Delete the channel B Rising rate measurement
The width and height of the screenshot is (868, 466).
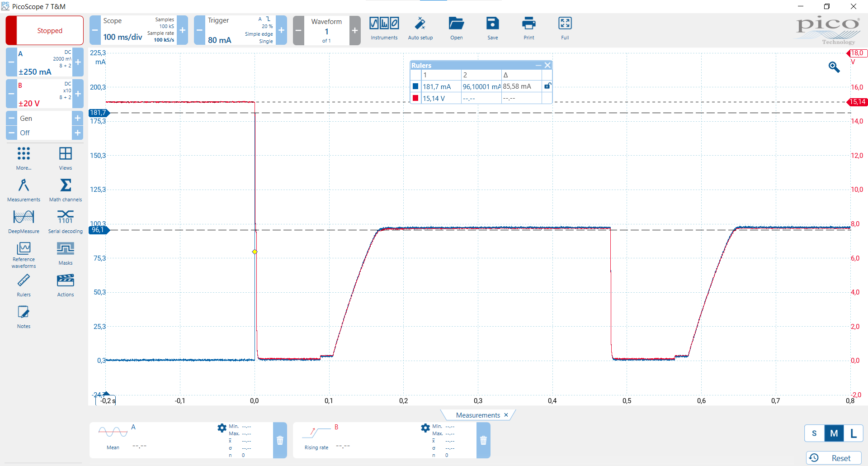(483, 440)
